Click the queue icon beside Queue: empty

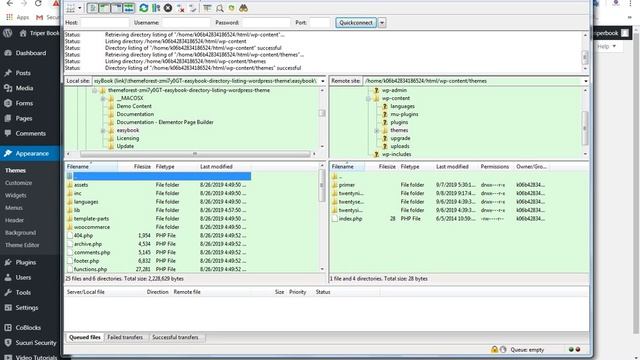coord(503,349)
